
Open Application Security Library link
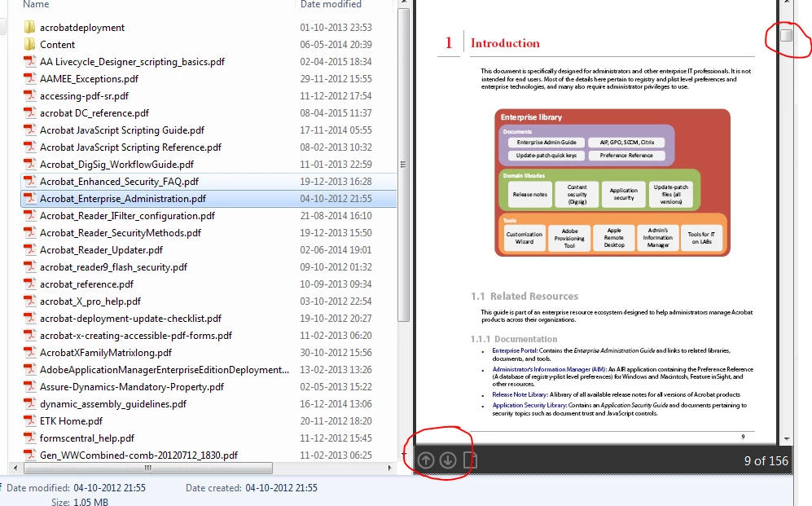(529, 406)
